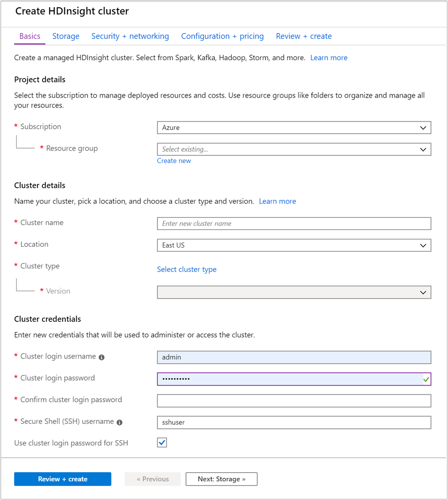Image resolution: width=448 pixels, height=500 pixels.
Task: Click the Previous navigation button
Action: pos(152,479)
